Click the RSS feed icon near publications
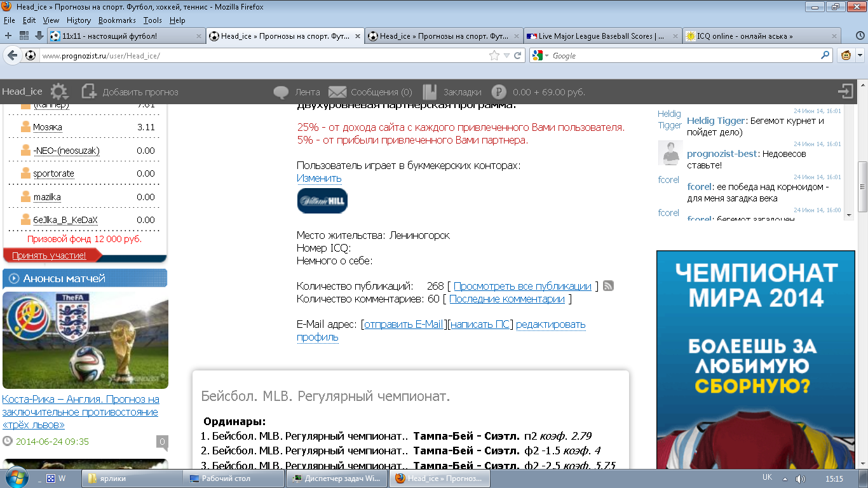 point(608,286)
